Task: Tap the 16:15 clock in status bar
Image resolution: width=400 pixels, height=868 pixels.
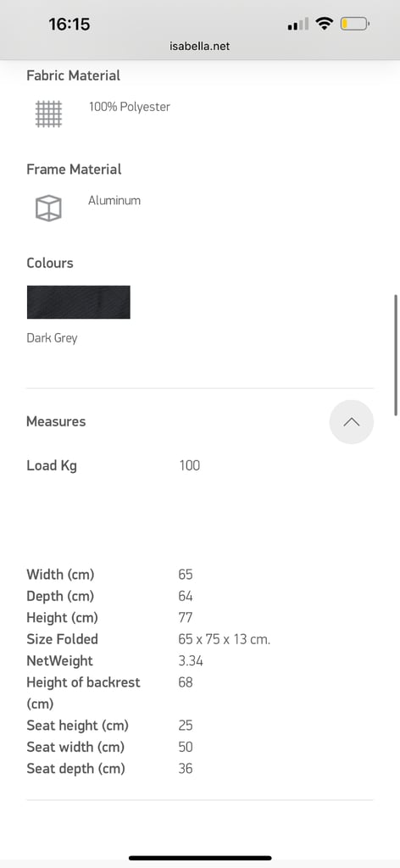Action: click(x=69, y=24)
